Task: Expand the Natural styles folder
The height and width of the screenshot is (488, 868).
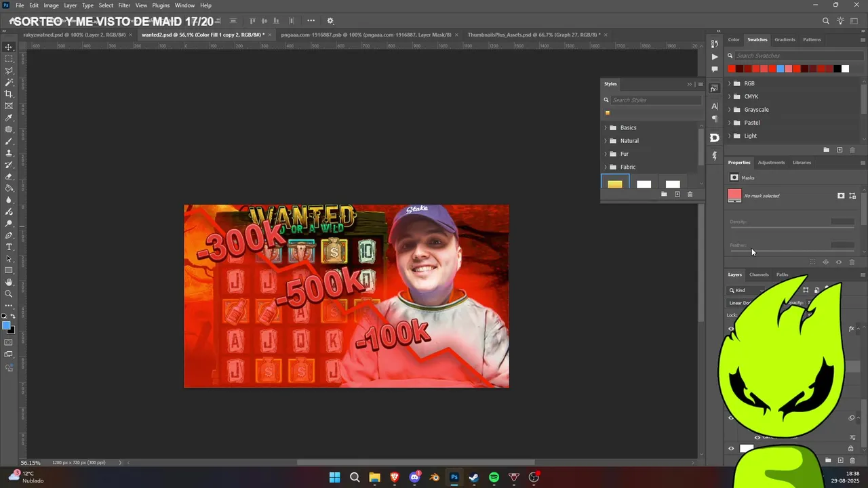Action: [606, 141]
